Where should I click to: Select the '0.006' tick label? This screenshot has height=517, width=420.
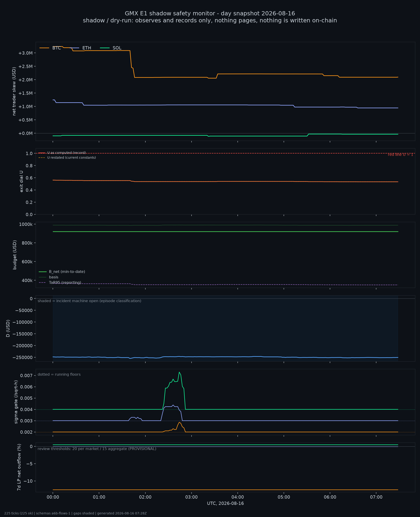point(26,387)
